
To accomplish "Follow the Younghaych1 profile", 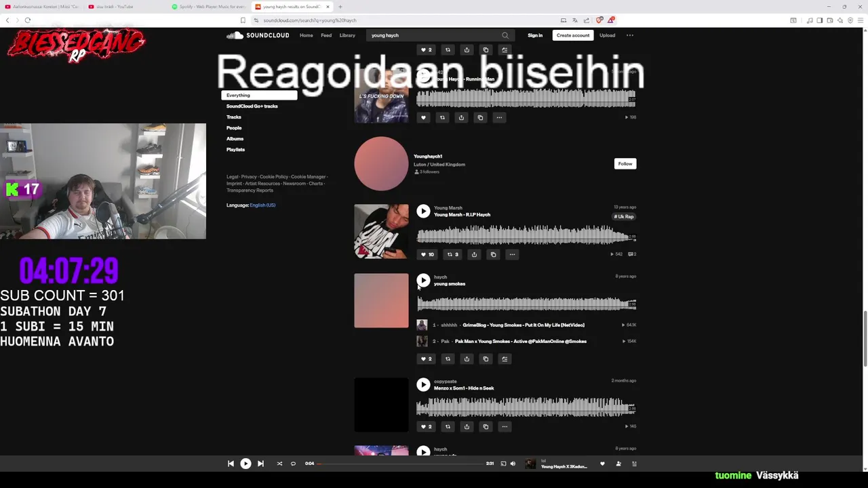I will tap(625, 163).
